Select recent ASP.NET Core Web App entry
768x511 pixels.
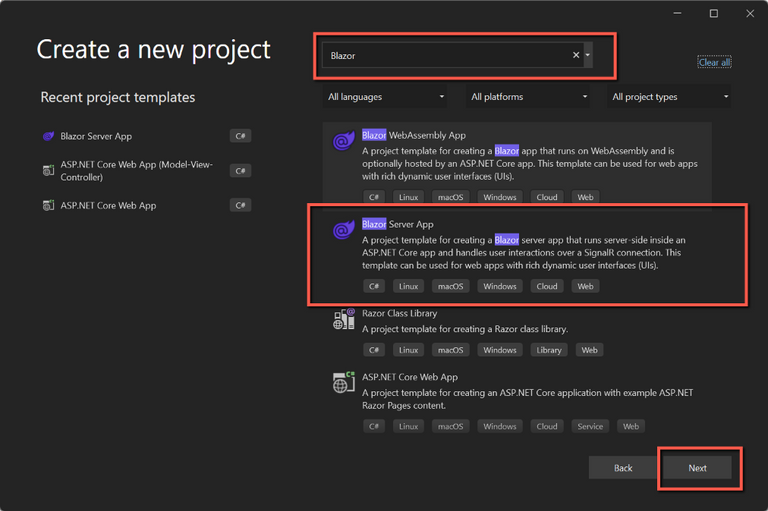click(108, 206)
